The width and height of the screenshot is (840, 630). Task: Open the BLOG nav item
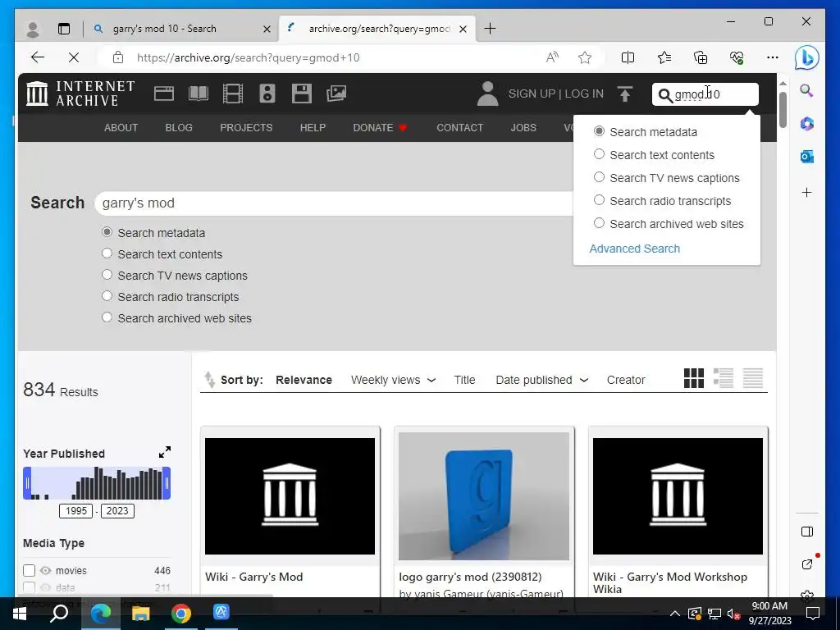tap(179, 127)
